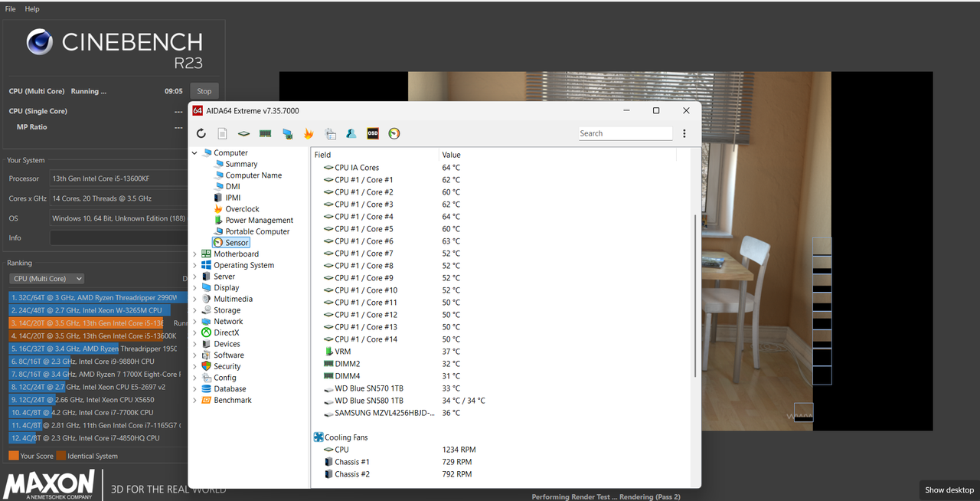The image size is (980, 501).
Task: Collapse the Computer tree node
Action: pyautogui.click(x=194, y=153)
